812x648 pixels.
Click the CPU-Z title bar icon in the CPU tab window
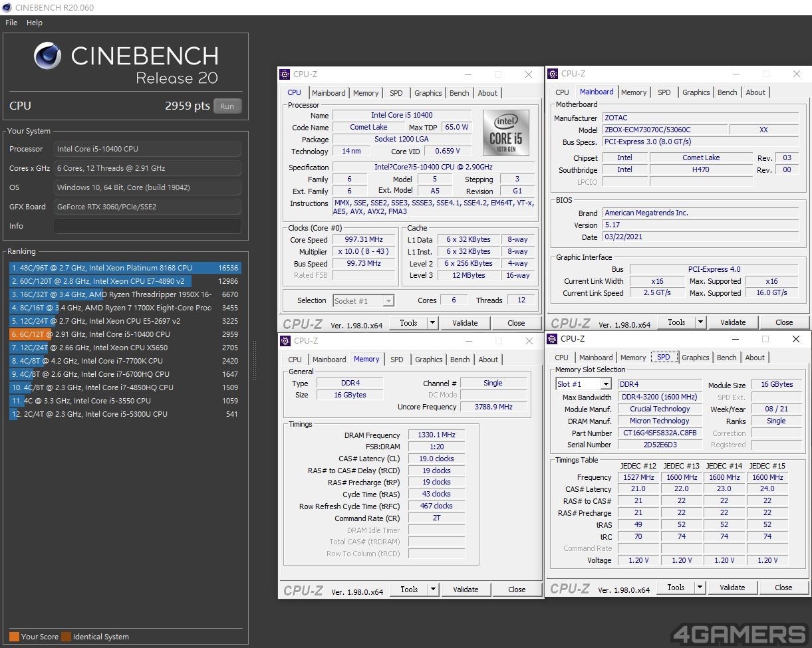[285, 74]
